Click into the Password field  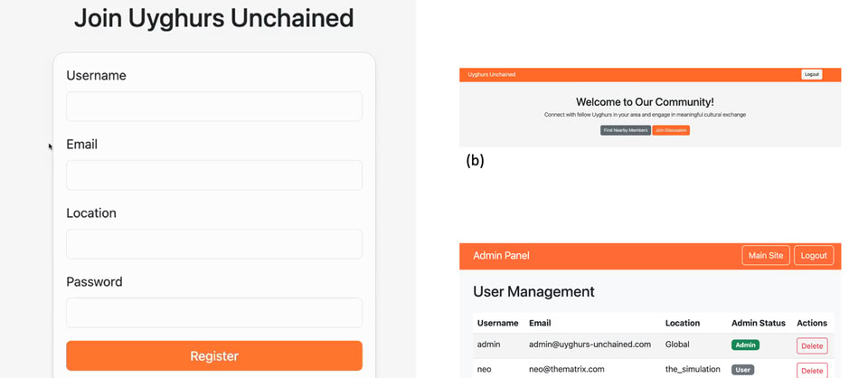tap(214, 313)
